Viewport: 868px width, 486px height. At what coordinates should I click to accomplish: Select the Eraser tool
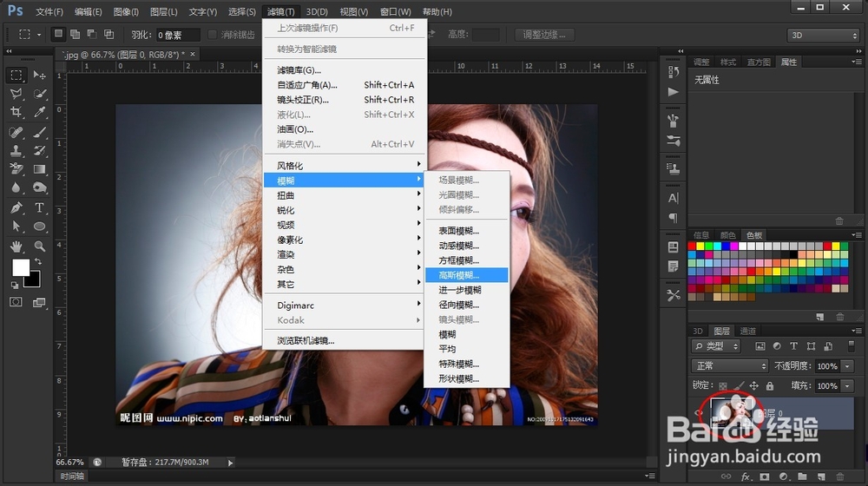point(16,169)
